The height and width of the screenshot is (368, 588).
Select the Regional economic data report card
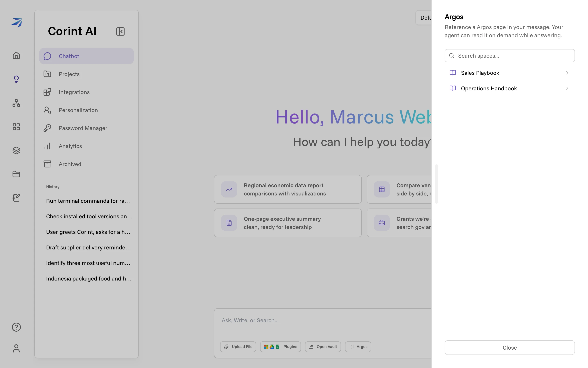pos(288,189)
